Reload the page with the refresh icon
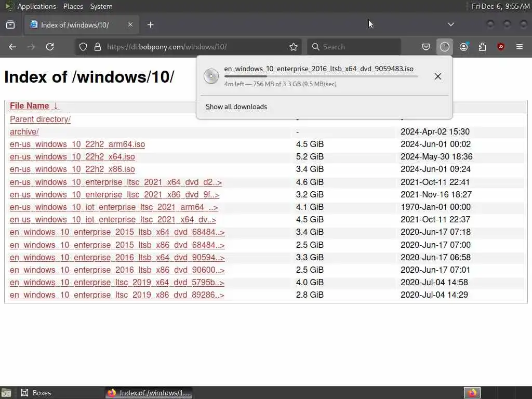The height and width of the screenshot is (399, 532). (x=50, y=47)
